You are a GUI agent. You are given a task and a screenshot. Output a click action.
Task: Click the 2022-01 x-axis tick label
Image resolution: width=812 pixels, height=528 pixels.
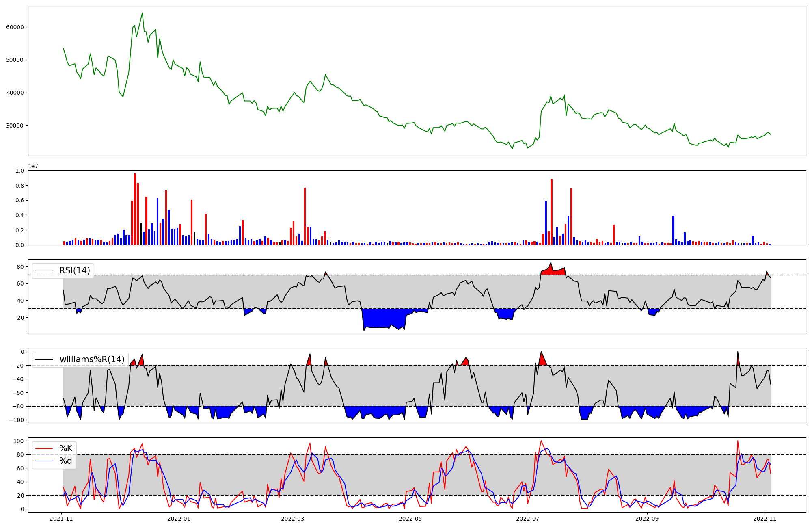click(x=179, y=519)
